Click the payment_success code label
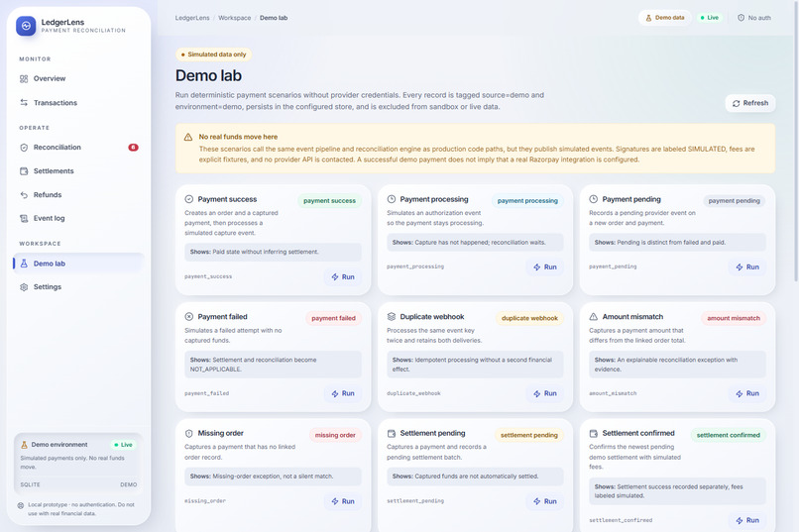The width and height of the screenshot is (799, 532). pyautogui.click(x=208, y=277)
